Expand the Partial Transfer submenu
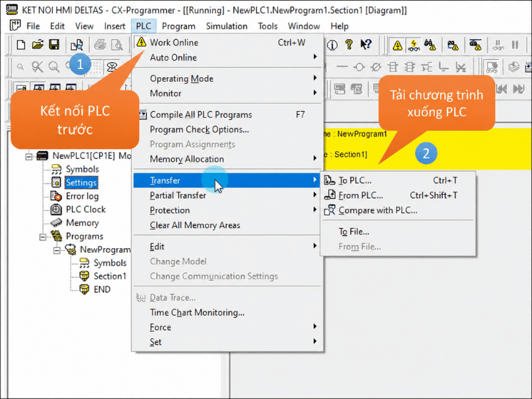Image resolution: width=532 pixels, height=399 pixels. pos(227,195)
